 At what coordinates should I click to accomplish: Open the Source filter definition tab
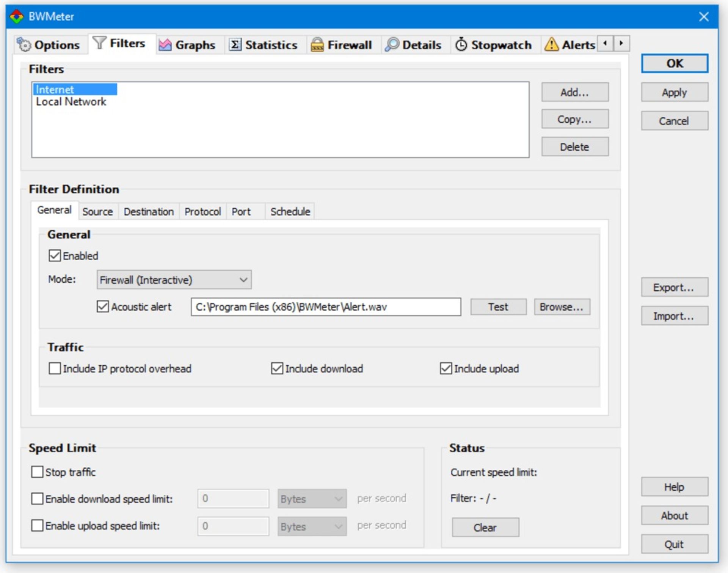tap(98, 211)
